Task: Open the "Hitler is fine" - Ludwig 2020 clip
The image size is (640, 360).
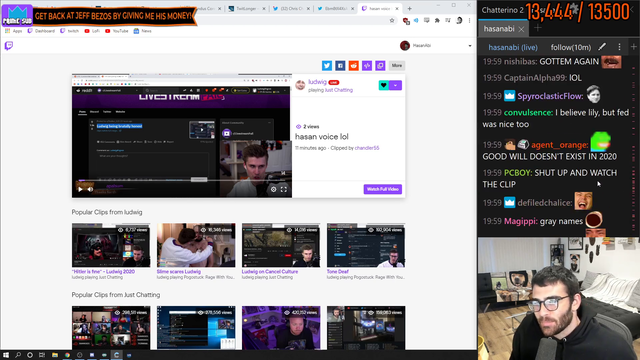Action: click(111, 245)
